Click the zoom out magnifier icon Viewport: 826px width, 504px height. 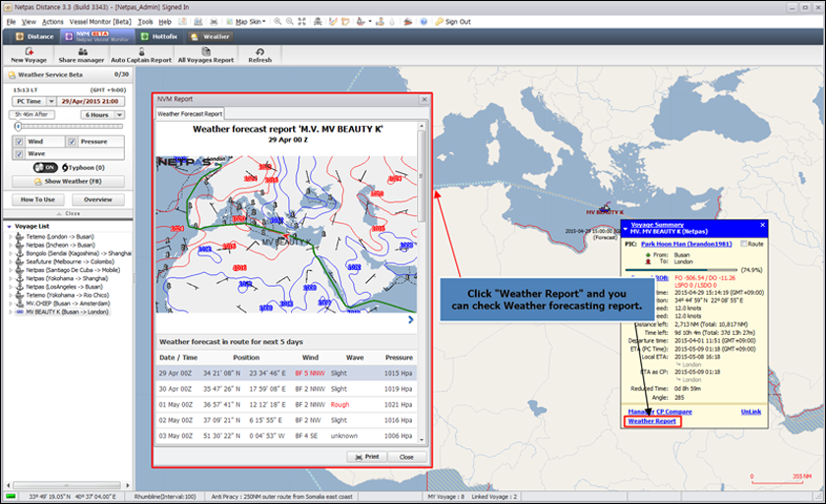click(290, 22)
